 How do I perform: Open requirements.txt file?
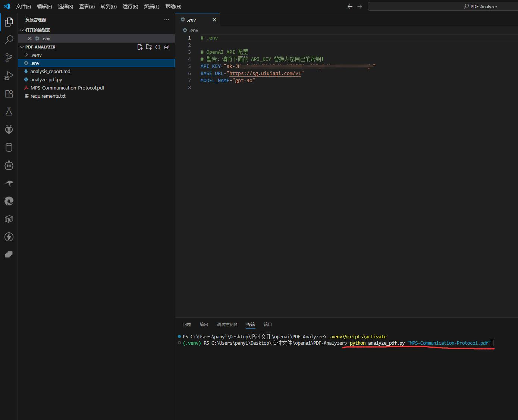point(96,96)
